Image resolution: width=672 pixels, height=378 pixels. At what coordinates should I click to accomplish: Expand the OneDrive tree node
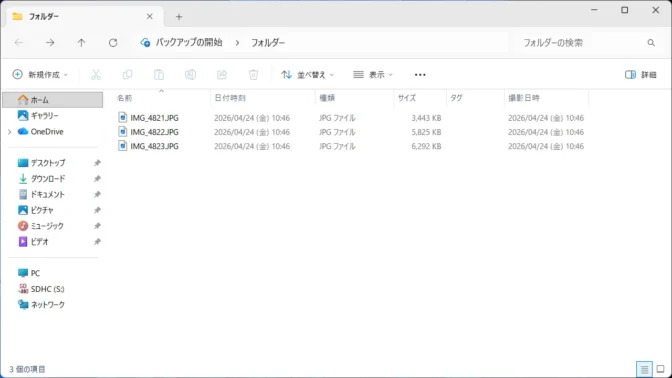[x=9, y=132]
